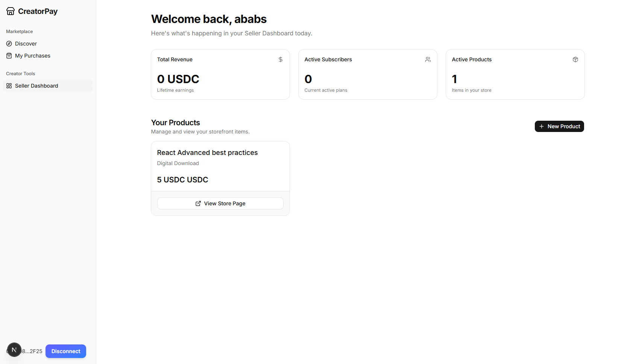Click the My Purchases shopping bag icon
639x364 pixels.
click(x=9, y=56)
